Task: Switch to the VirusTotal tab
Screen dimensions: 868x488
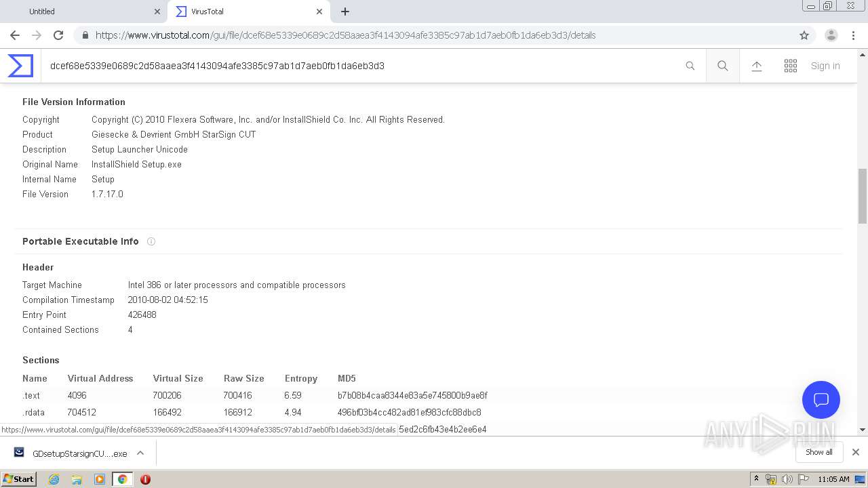Action: (x=249, y=12)
